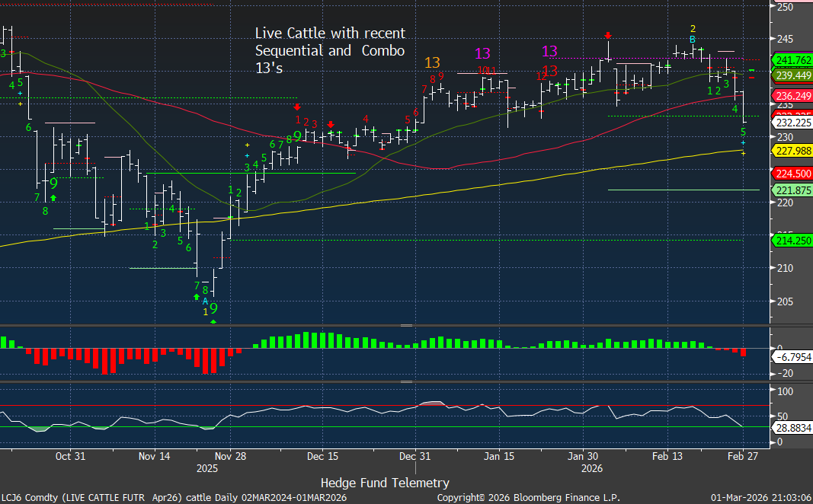Click the Dec 31 date on the time axis
Screen dimensions: 813x504
pyautogui.click(x=415, y=456)
